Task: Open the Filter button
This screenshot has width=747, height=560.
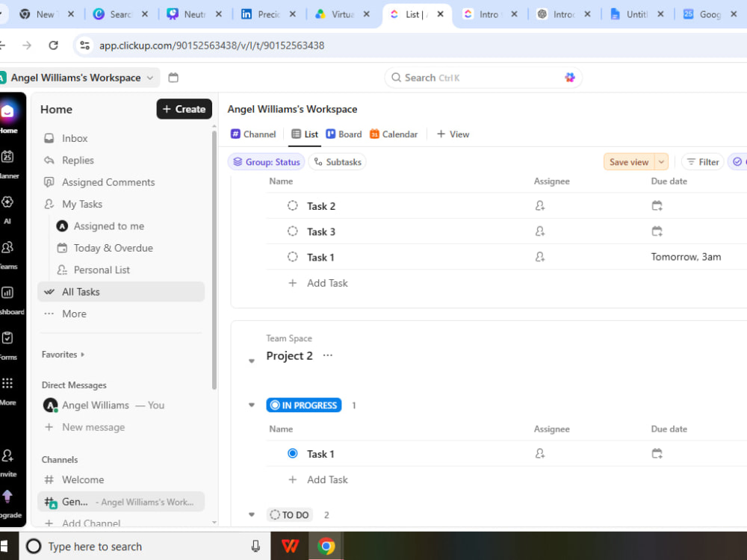Action: coord(703,162)
